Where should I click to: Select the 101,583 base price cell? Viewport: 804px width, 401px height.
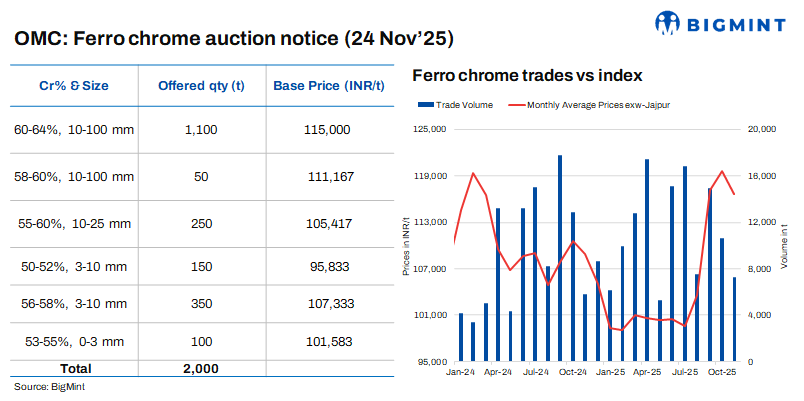(327, 342)
